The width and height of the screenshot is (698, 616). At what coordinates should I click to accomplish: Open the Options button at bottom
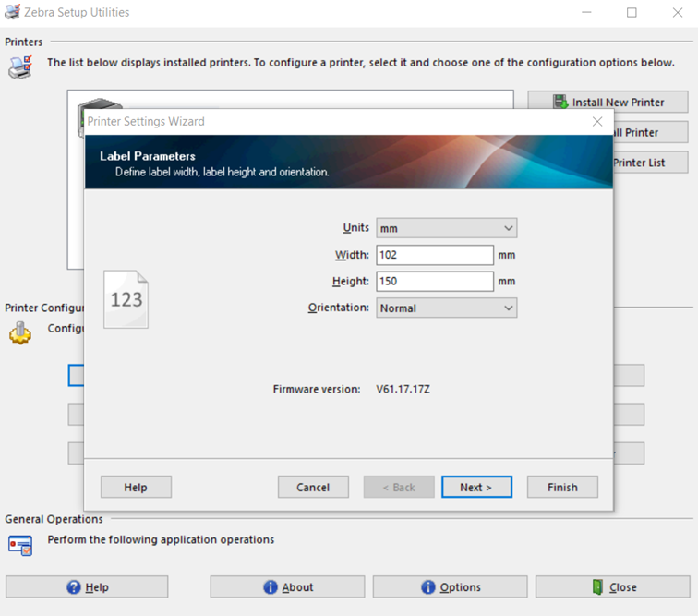pyautogui.click(x=451, y=586)
